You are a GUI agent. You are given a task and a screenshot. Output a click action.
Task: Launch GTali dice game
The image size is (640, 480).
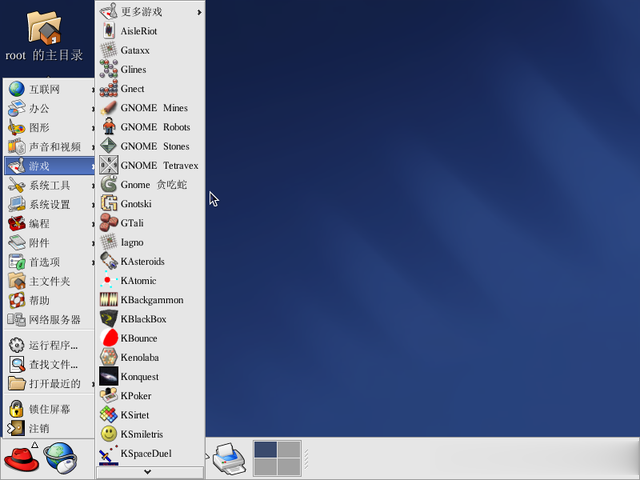point(150,223)
